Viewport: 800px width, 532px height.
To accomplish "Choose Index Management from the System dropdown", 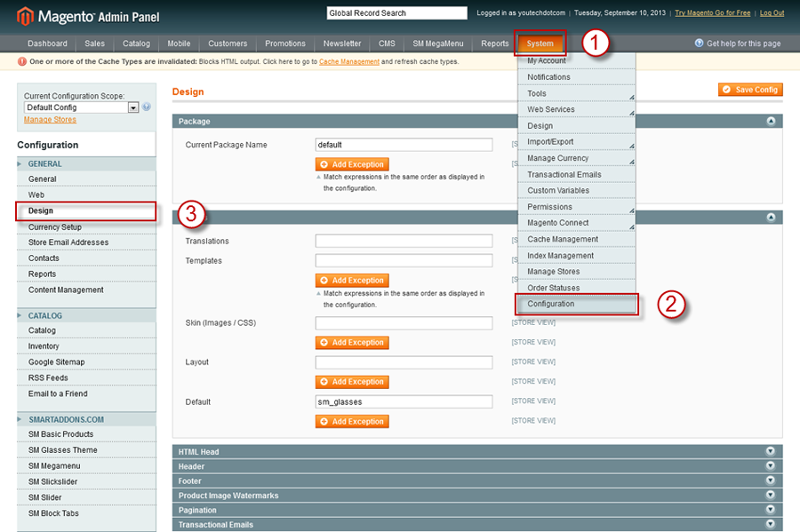I will tap(577, 255).
